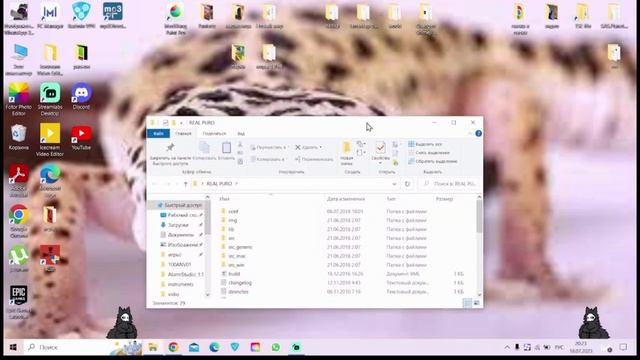Image resolution: width=640 pixels, height=360 pixels.
Task: Switch to details view using status bar toggle
Action: (467, 303)
